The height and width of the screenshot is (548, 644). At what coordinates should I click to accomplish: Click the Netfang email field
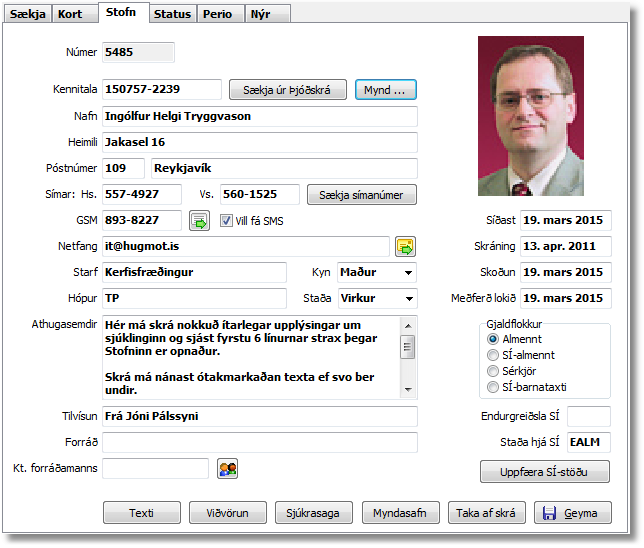tap(246, 246)
